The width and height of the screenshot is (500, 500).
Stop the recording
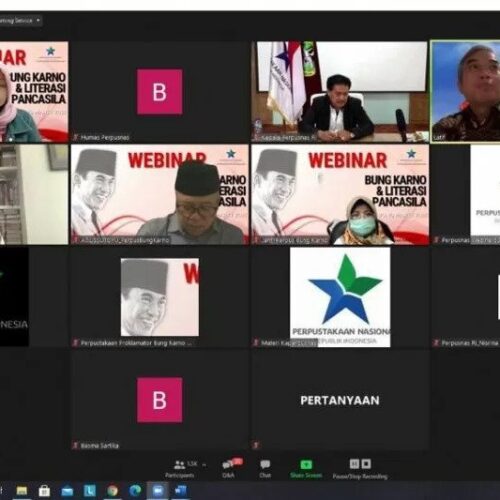tap(366, 464)
